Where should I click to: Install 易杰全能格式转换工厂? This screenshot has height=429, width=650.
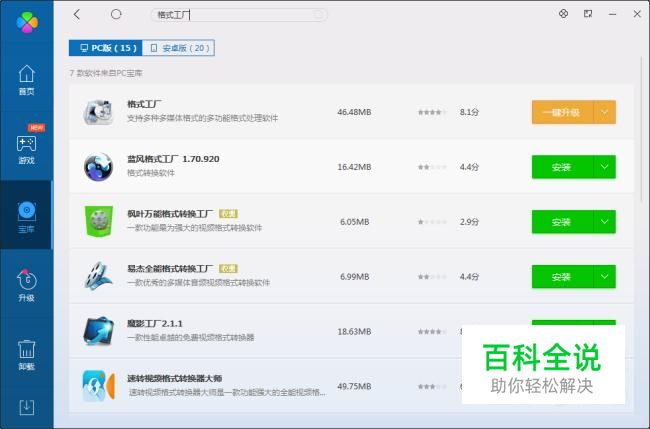(x=563, y=276)
